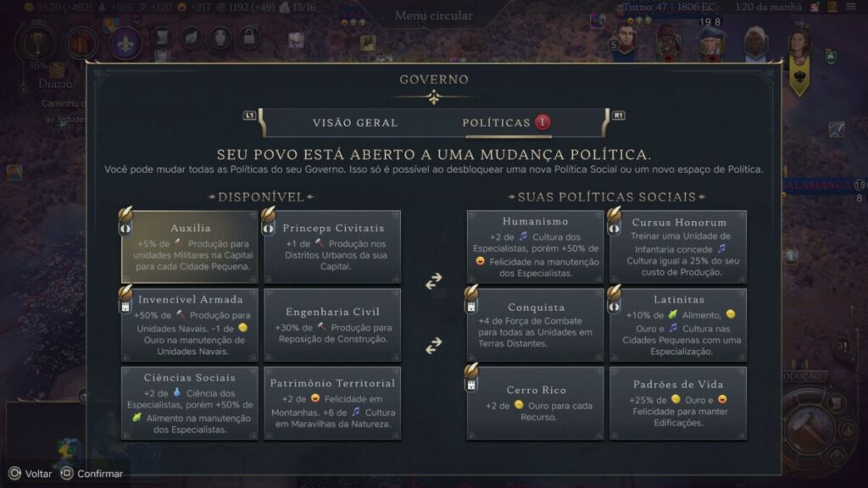This screenshot has width=868, height=488.
Task: Open the hamburger menu icon top right
Action: coord(851,7)
